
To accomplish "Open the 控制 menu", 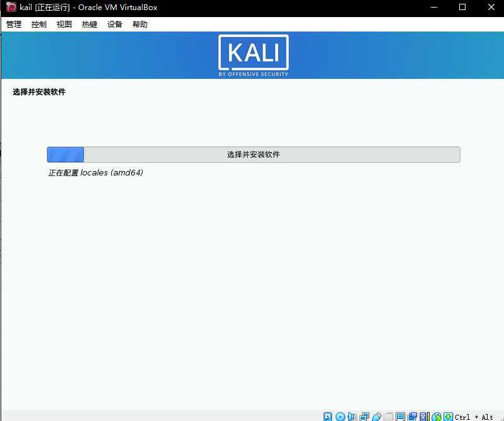I will tap(39, 25).
